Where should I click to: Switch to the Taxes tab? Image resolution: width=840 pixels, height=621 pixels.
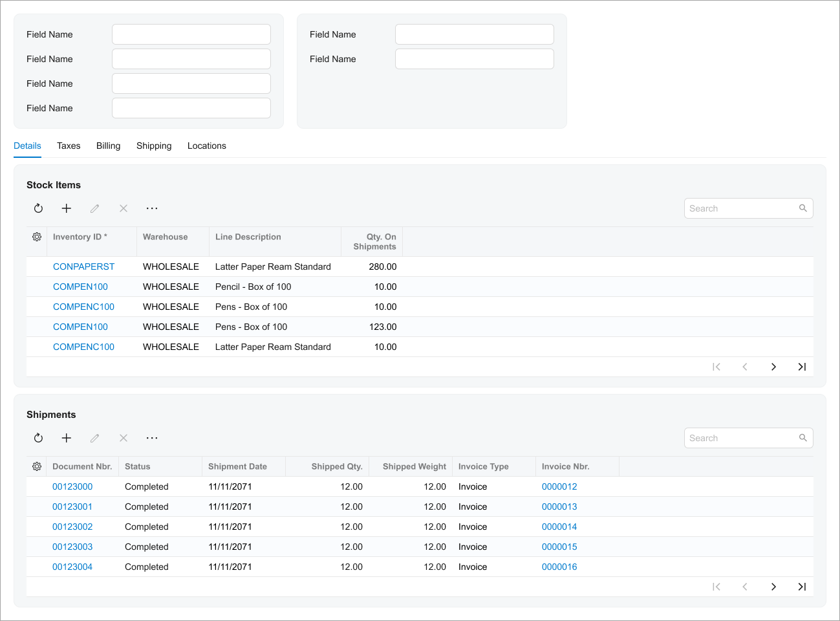69,146
